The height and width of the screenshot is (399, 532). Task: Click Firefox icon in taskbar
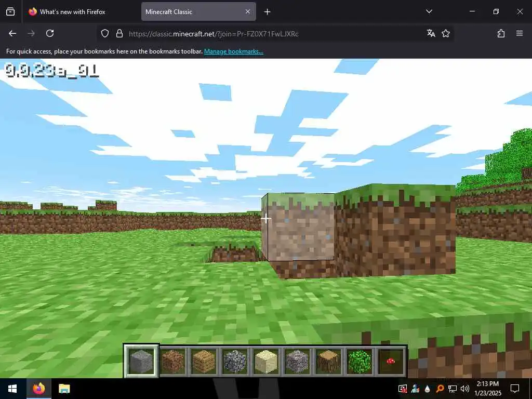(39, 389)
